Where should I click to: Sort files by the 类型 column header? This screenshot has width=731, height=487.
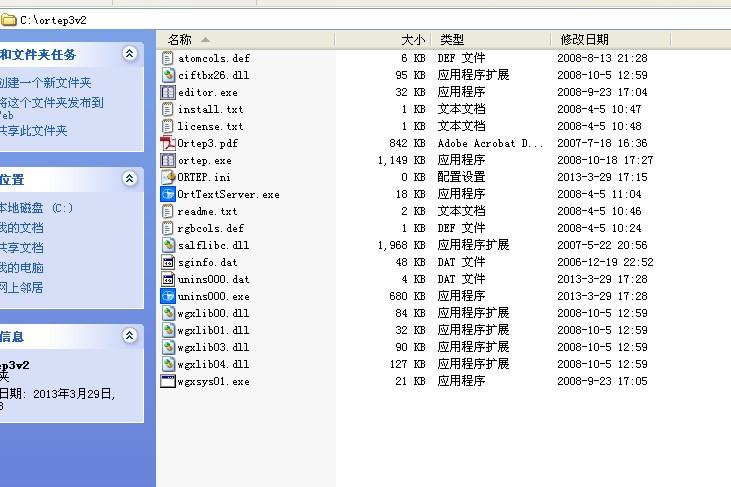point(491,40)
